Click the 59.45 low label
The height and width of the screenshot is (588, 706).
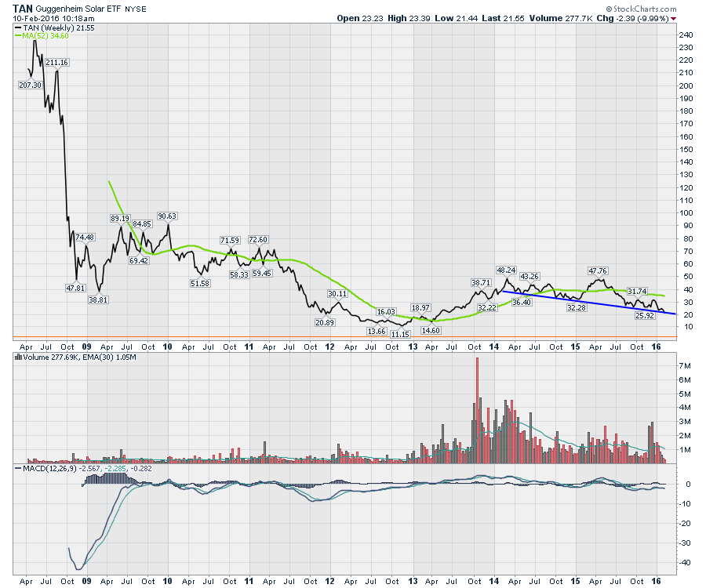[262, 274]
